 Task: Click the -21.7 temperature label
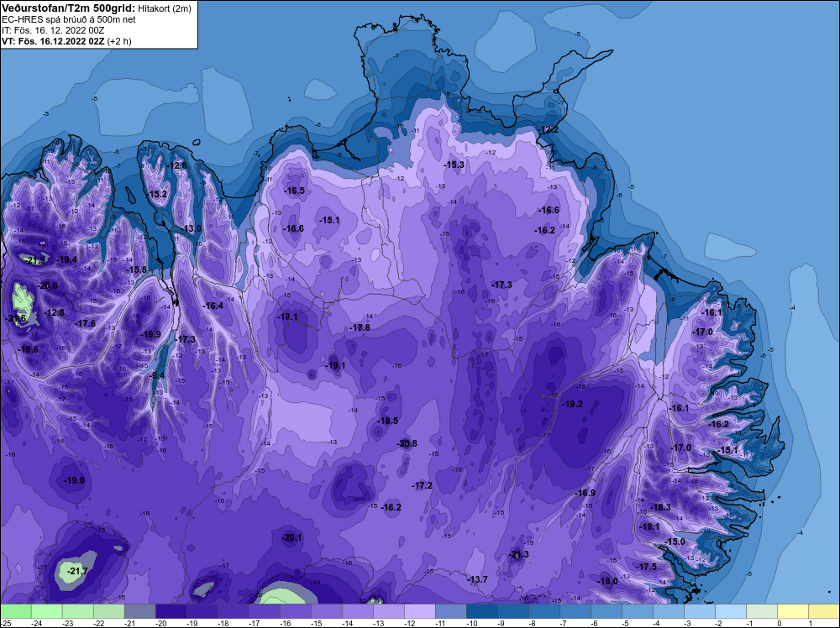point(77,571)
